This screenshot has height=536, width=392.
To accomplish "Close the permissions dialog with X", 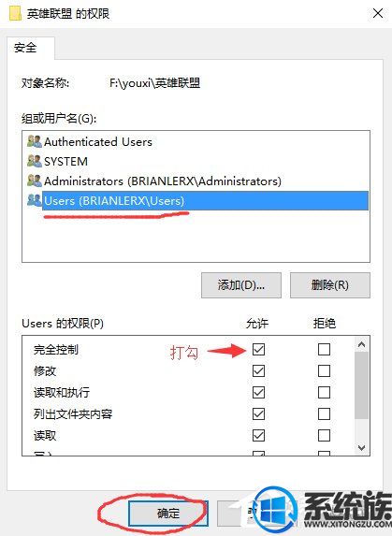I will (x=378, y=14).
